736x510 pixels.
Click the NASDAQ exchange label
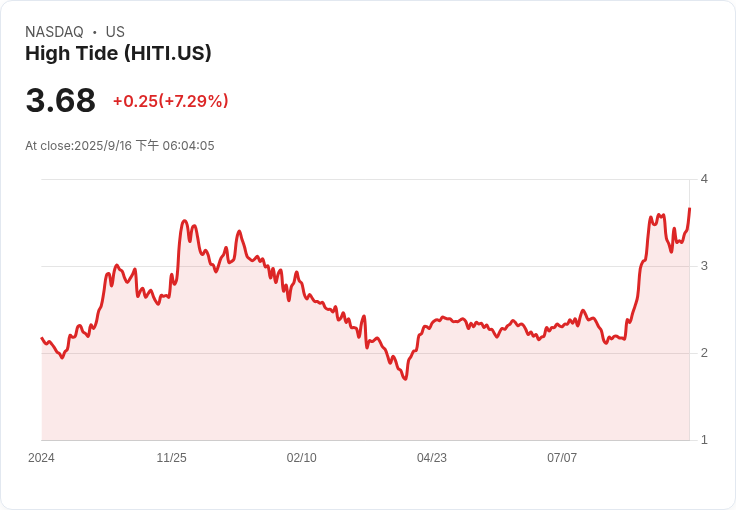[x=54, y=32]
